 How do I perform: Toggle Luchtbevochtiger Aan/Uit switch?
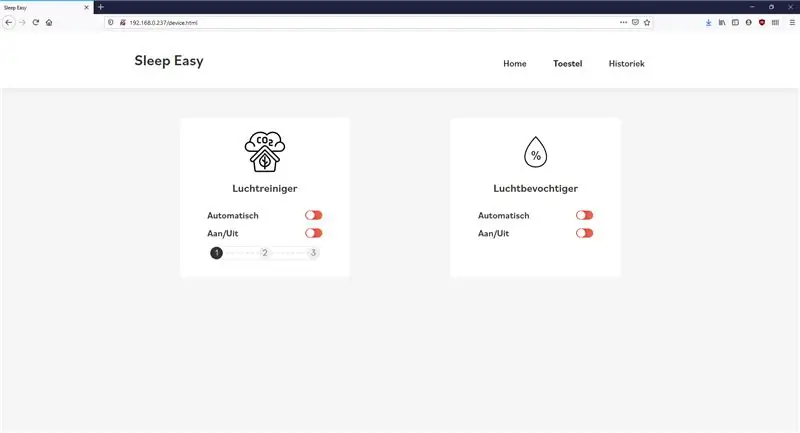[585, 233]
